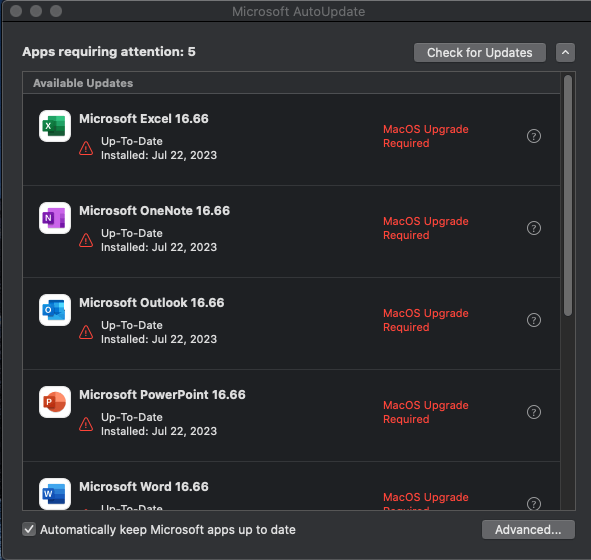Click the Outlook Up-To-Date status text

(132, 325)
